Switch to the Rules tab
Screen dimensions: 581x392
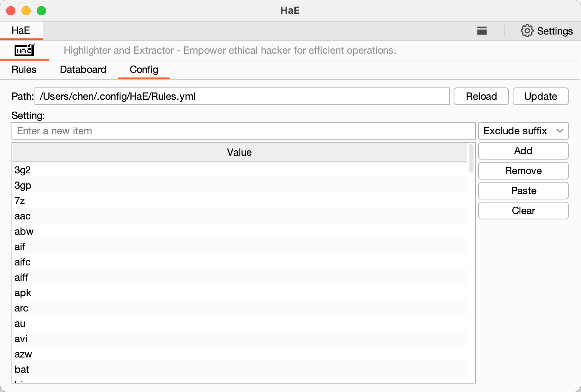24,70
